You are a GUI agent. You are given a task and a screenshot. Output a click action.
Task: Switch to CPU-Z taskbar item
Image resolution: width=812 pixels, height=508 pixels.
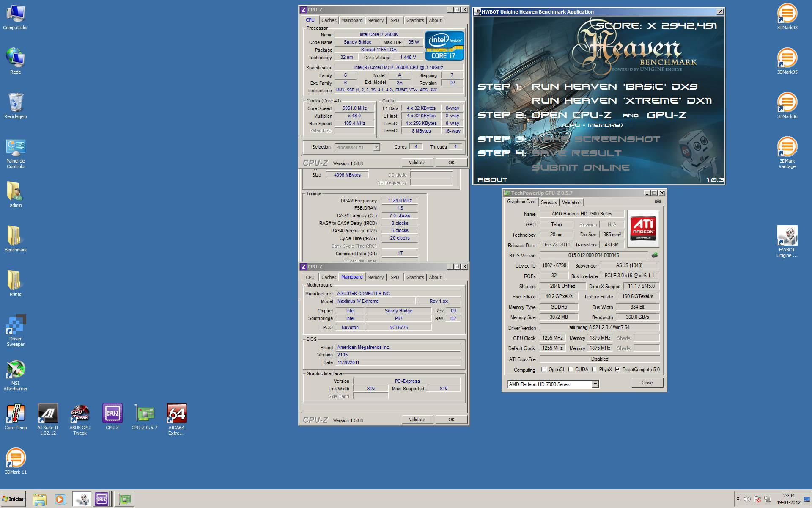coord(101,500)
